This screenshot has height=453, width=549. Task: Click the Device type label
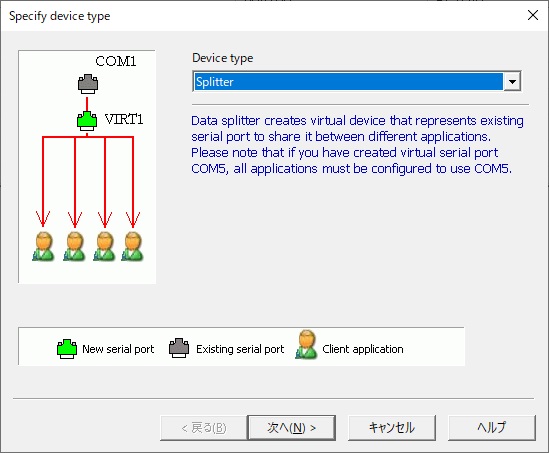point(223,58)
